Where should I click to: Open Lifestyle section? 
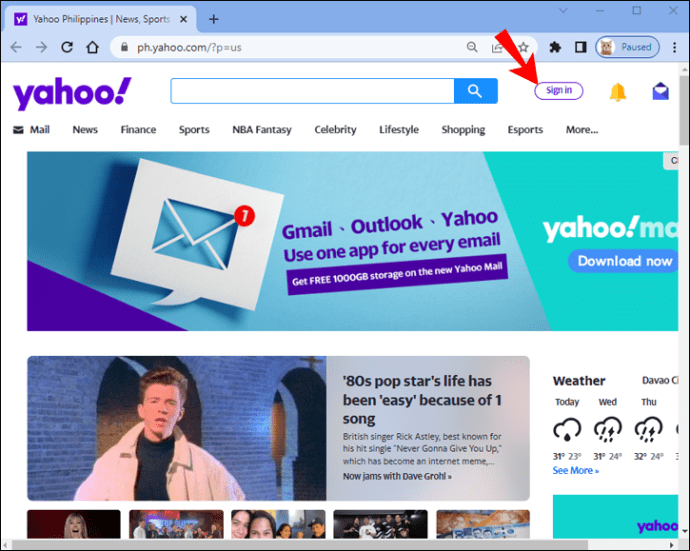(x=399, y=130)
